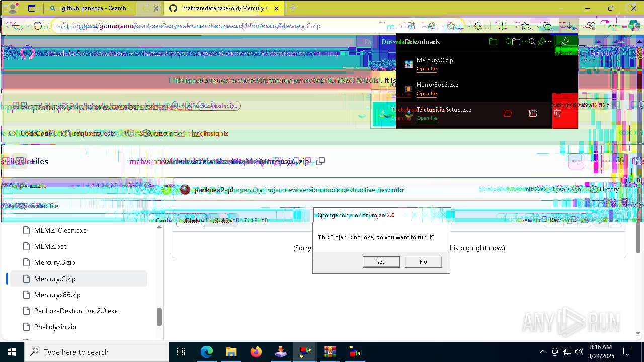Open tab actions menu icon
The width and height of the screenshot is (644, 362).
click(x=31, y=8)
